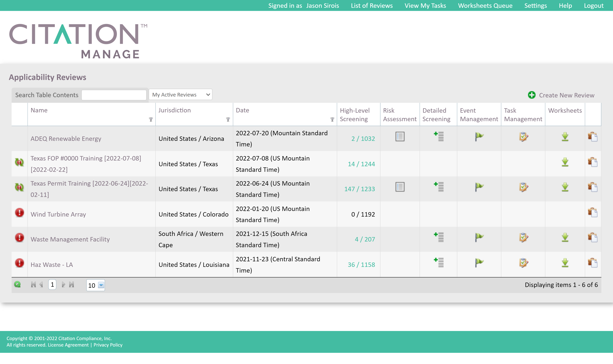The width and height of the screenshot is (613, 364).
Task: Click red alert icon beside Wind Turbine Array
Action: pos(19,212)
